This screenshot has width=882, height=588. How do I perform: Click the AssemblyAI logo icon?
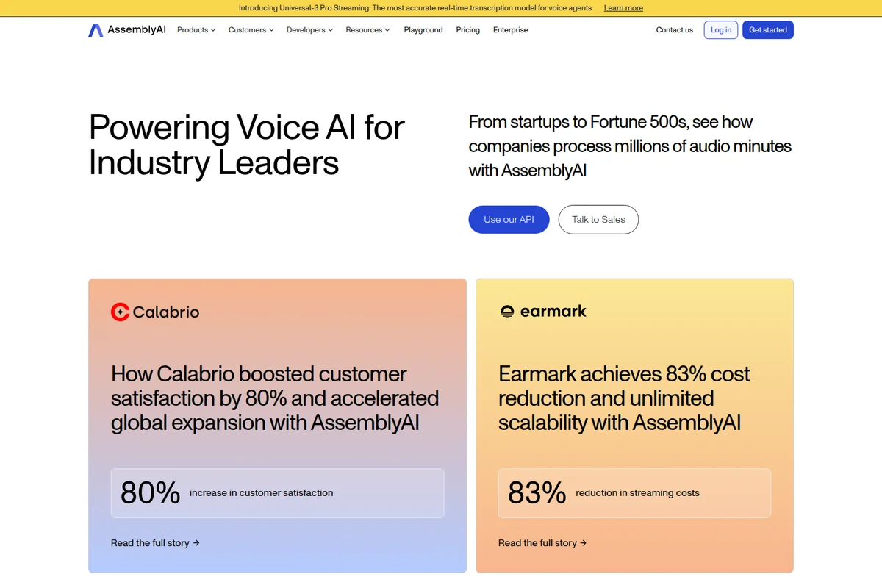pos(94,29)
